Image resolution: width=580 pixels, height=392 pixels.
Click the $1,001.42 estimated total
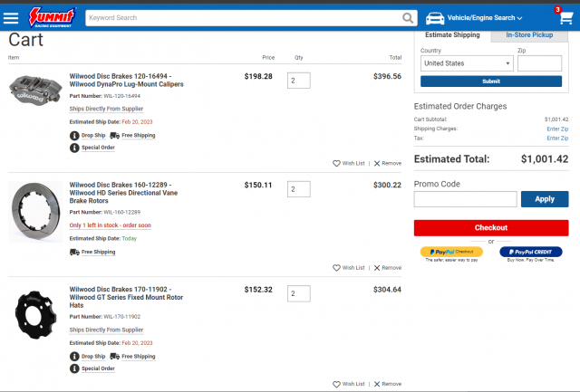tap(545, 159)
